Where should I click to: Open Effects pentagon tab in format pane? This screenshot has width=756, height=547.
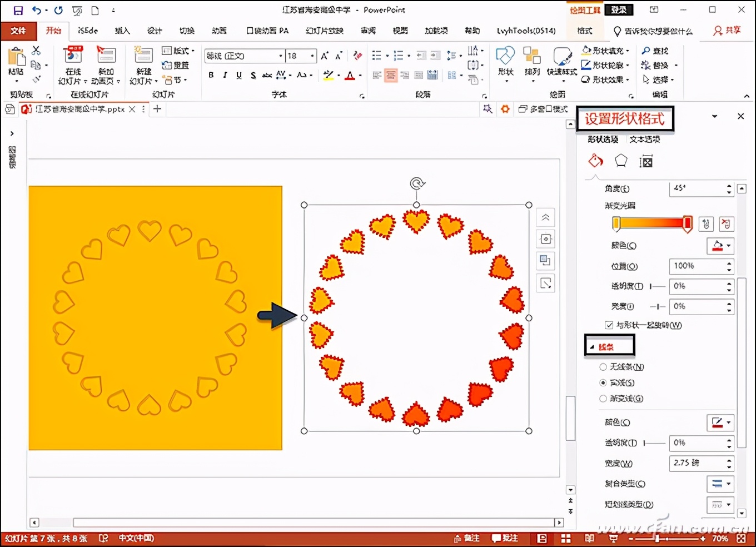[621, 161]
